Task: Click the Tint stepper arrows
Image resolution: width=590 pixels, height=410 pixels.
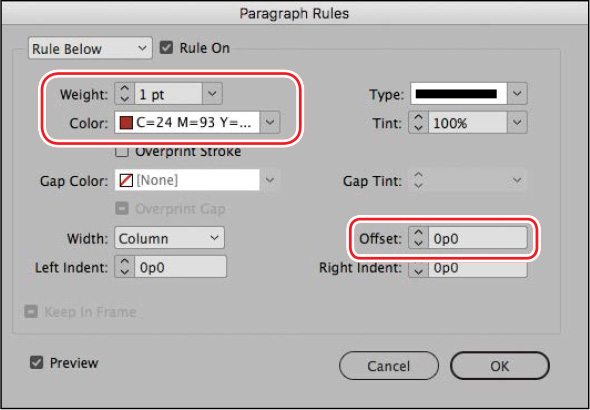Action: click(x=419, y=122)
